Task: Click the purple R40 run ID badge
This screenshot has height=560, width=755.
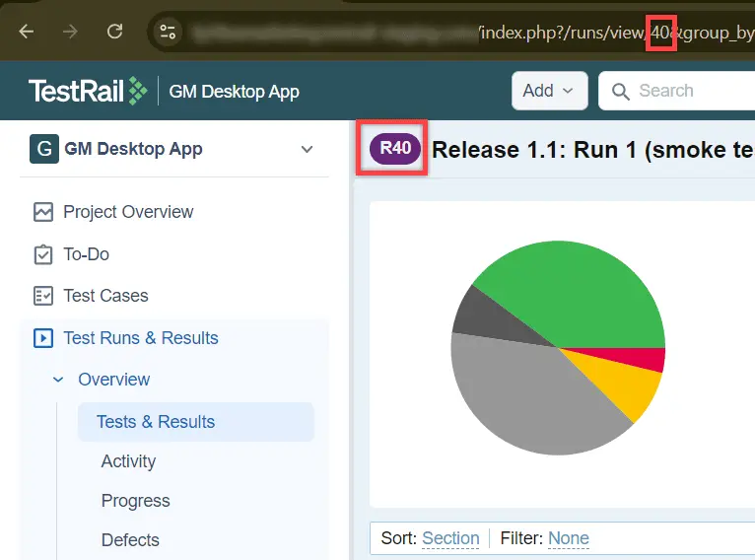Action: click(395, 148)
